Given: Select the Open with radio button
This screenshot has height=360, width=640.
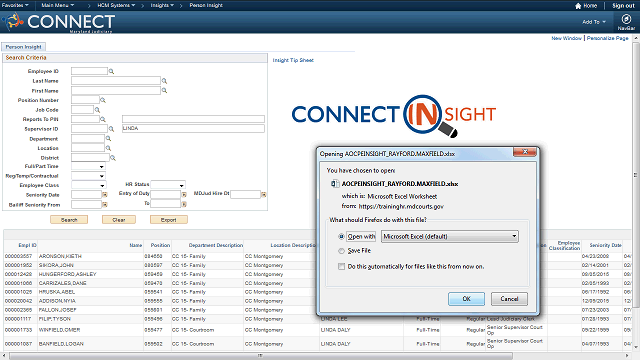Looking at the screenshot, I should (x=341, y=237).
